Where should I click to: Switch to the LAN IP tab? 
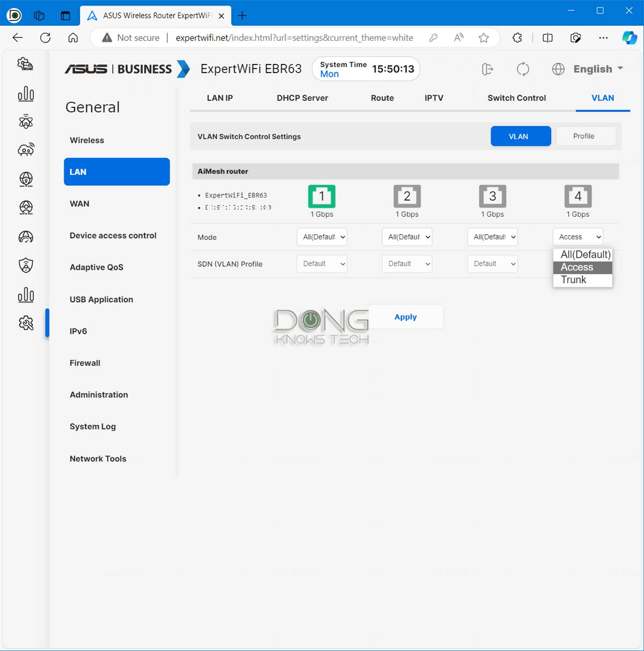(x=220, y=98)
